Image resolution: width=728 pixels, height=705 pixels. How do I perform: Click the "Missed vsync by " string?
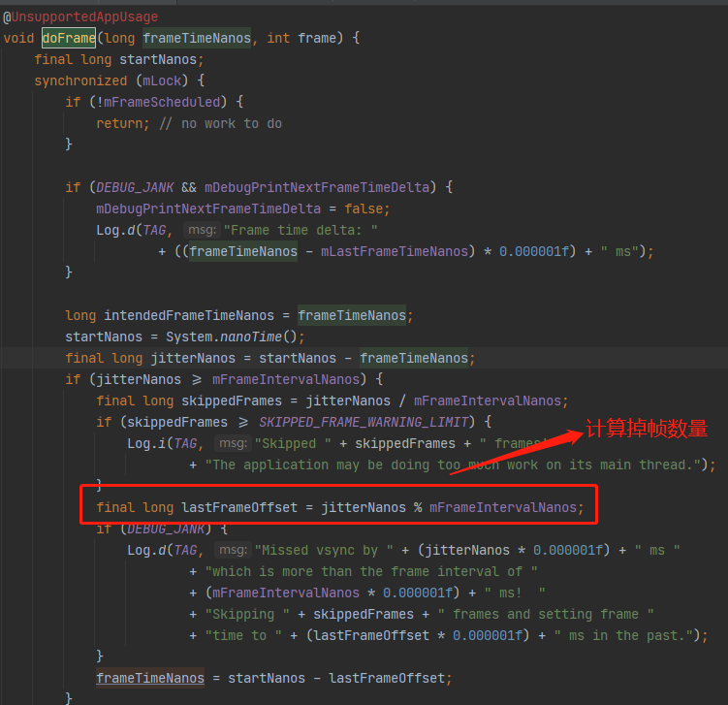pos(324,551)
